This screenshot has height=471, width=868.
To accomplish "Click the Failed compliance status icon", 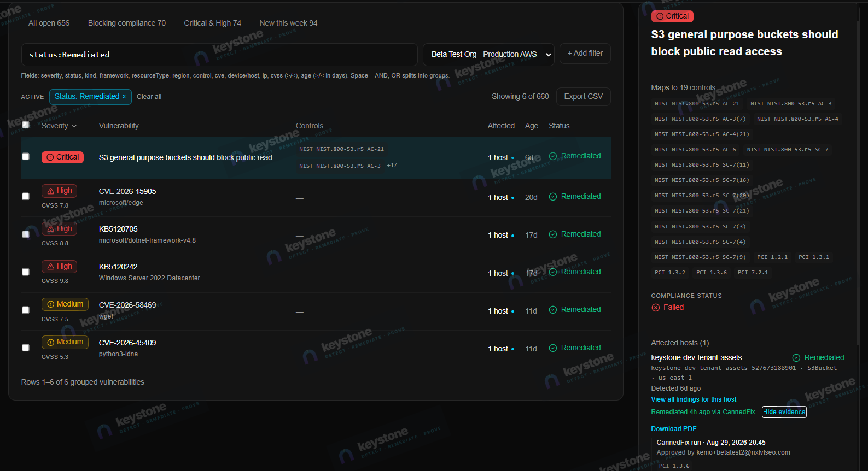I will [656, 308].
